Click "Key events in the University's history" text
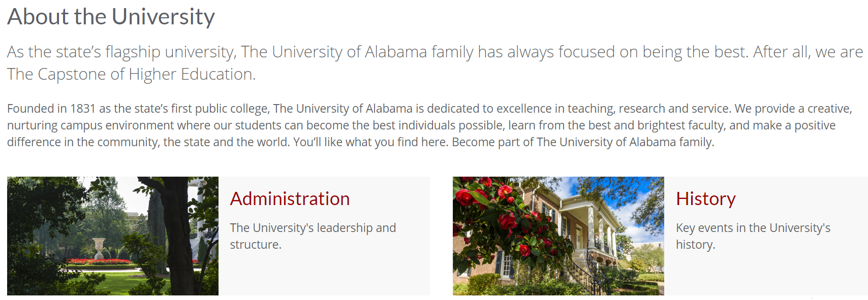Screen dimensions: 868x300 click(753, 236)
